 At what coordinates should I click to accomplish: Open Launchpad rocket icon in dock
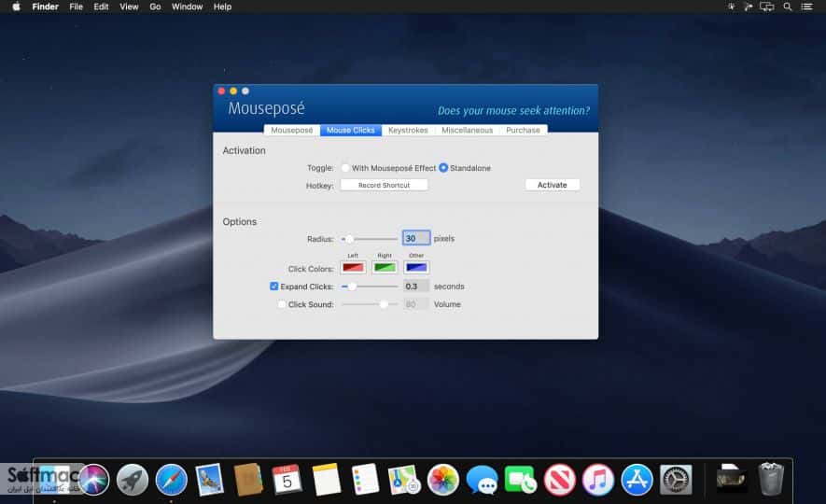(x=133, y=480)
